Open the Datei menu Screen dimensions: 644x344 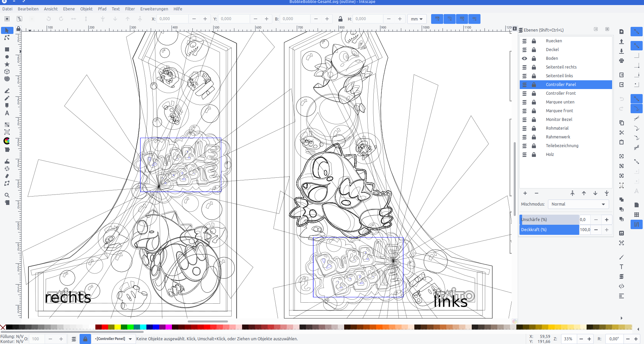7,9
